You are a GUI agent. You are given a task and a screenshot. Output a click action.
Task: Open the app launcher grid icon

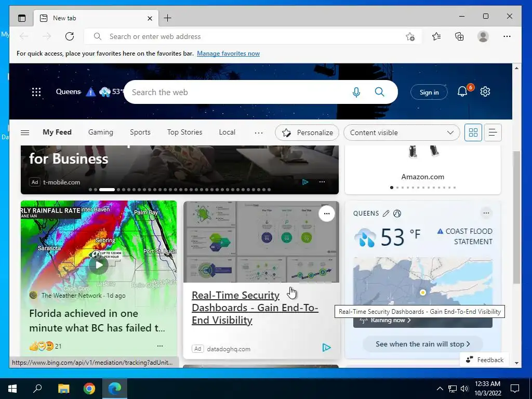36,92
